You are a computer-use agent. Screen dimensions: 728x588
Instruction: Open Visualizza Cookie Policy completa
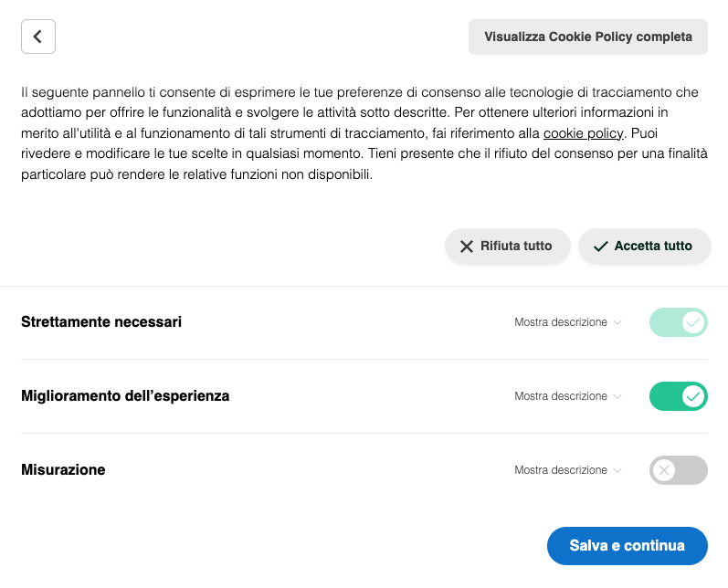coord(588,37)
